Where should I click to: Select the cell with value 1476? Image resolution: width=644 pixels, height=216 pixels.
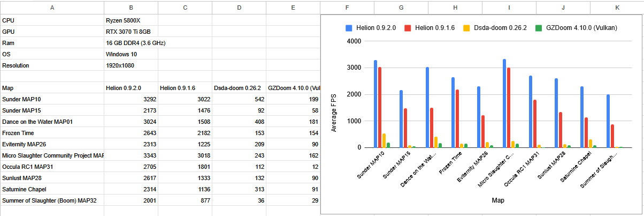click(185, 110)
